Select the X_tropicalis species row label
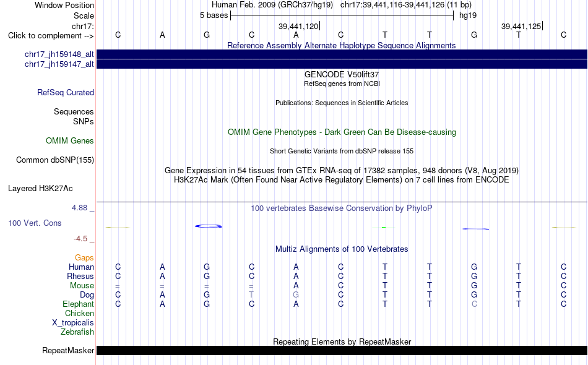The image size is (588, 365). (x=73, y=323)
